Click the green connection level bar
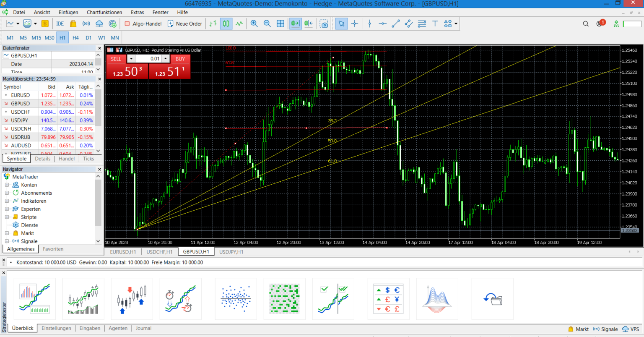644x337 pixels. tap(632, 24)
